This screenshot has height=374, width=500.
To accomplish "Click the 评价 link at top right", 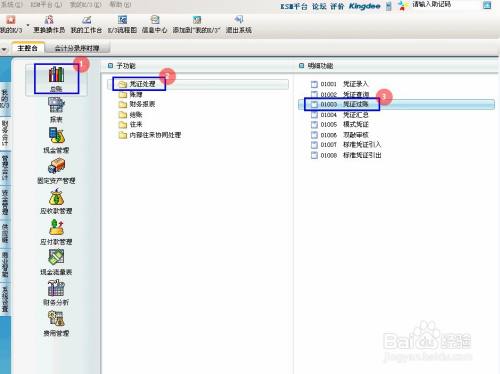I will [x=337, y=6].
